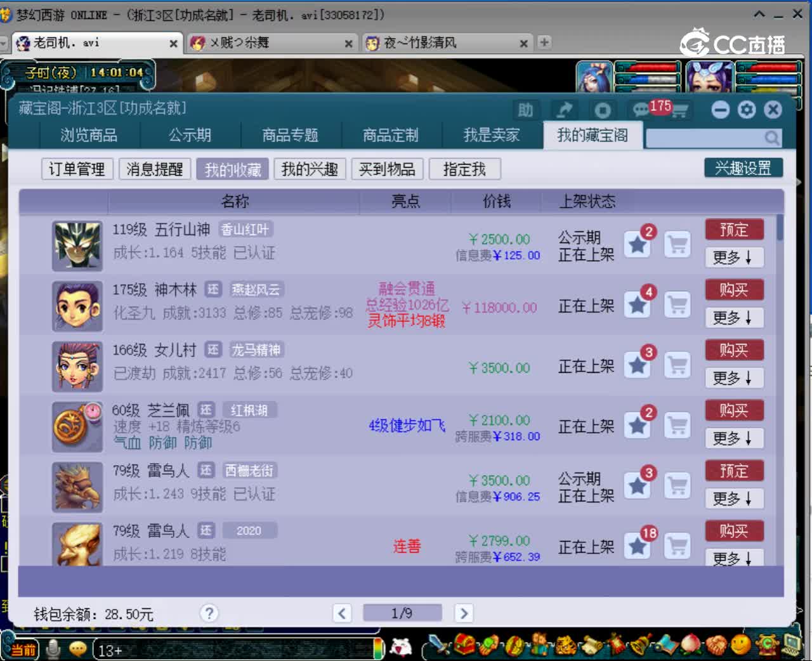Screen dimensions: 812x661
Task: Open 兴趣设置 button
Action: pos(743,168)
